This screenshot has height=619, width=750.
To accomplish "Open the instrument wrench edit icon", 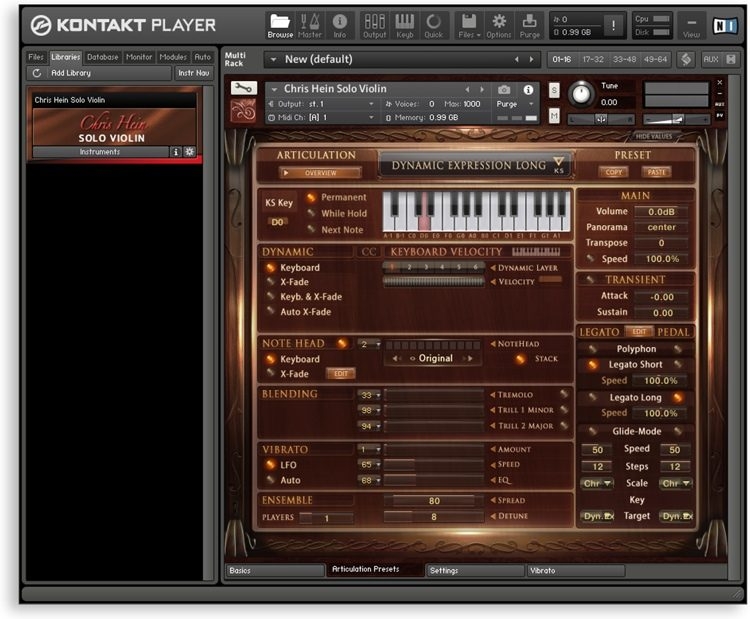I will point(244,88).
